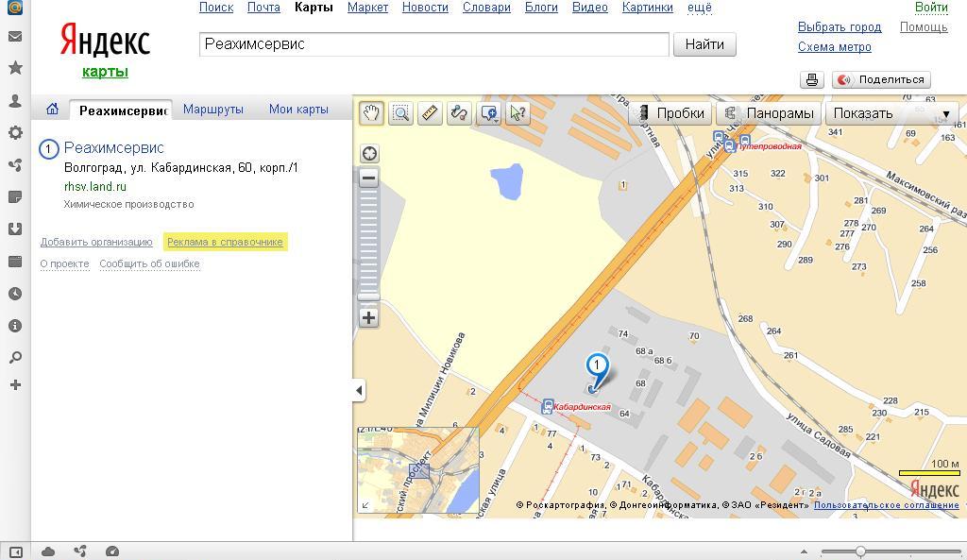Click the map zoom slider handle
Screen dimensions: 967x560
point(369,297)
